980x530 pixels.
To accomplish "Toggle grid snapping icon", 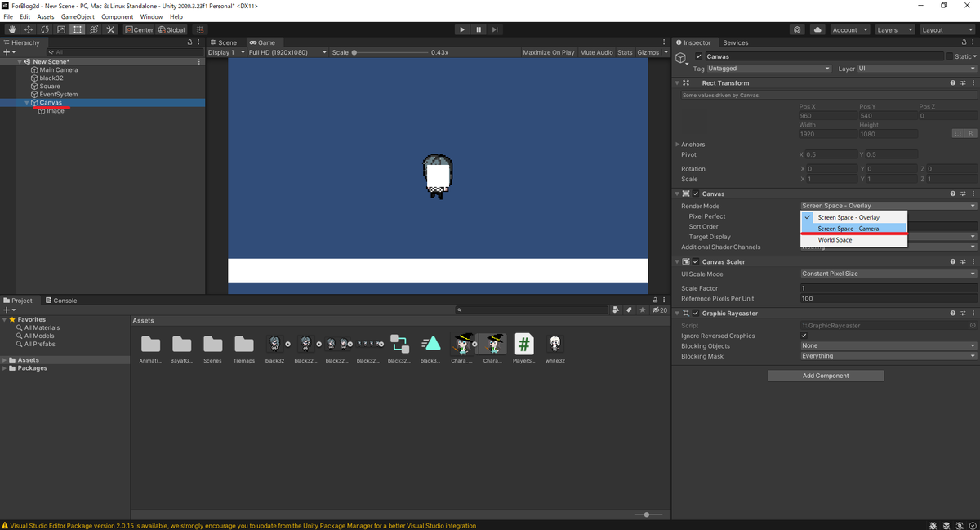I will coord(200,29).
